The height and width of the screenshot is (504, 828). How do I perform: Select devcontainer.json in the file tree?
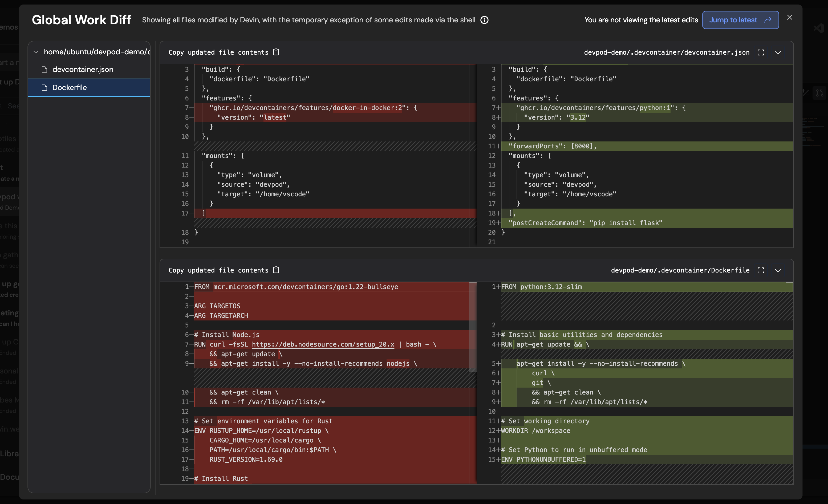point(83,70)
